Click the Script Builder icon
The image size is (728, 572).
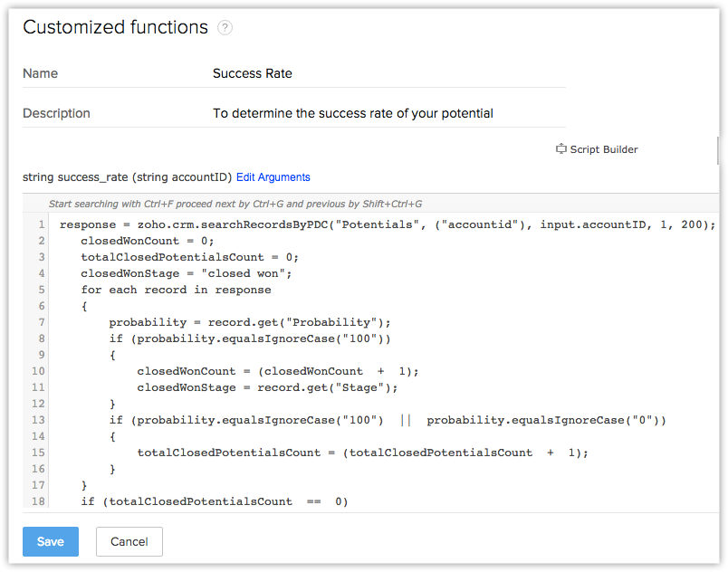[x=560, y=149]
